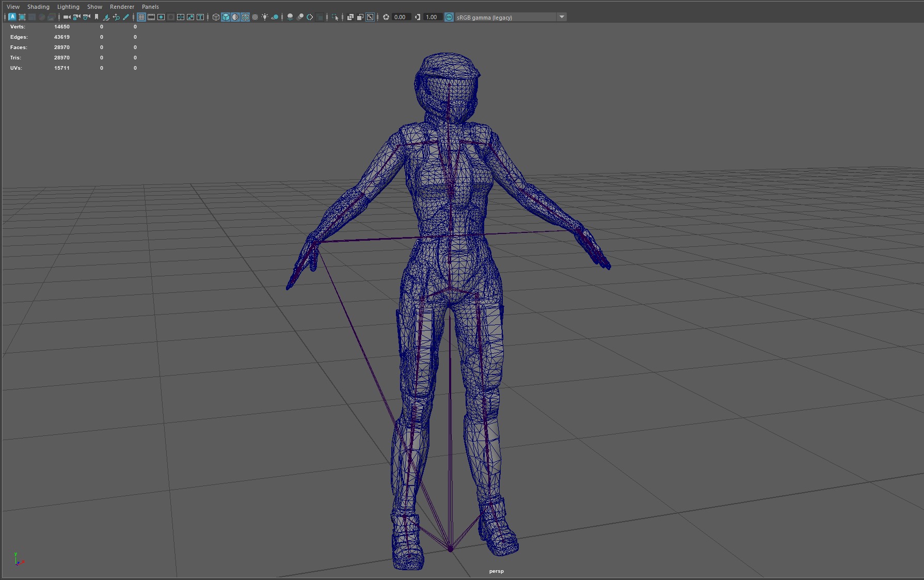Open the View menu
Screen dimensions: 924x580
[13, 7]
